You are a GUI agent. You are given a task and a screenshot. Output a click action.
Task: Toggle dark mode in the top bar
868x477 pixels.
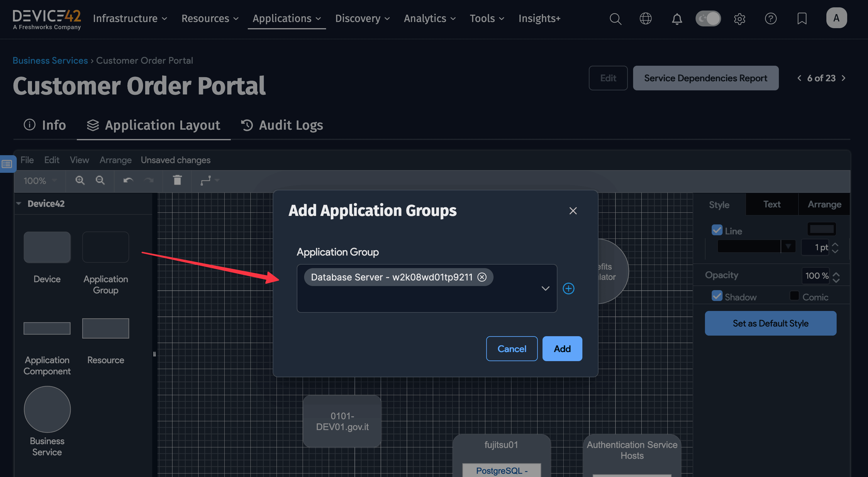point(708,18)
